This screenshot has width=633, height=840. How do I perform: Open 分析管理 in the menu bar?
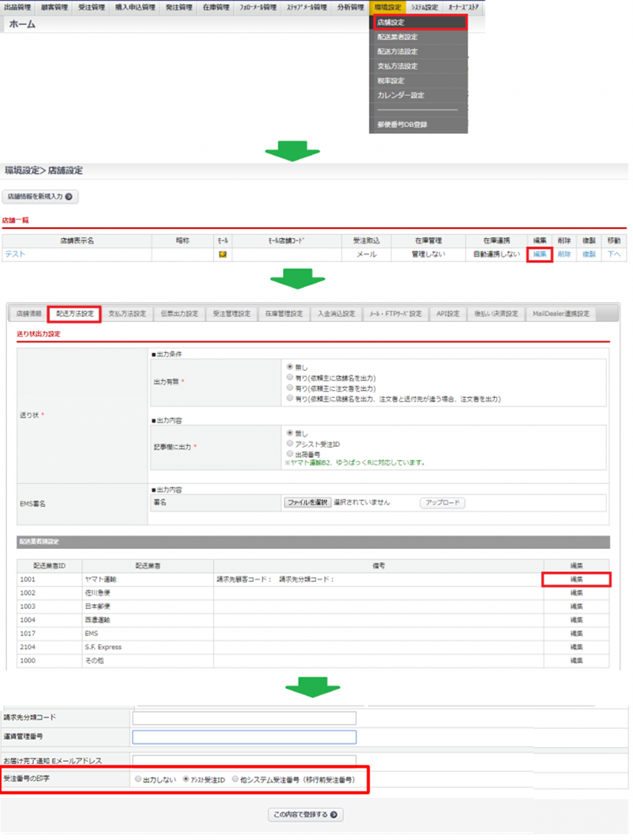point(350,8)
